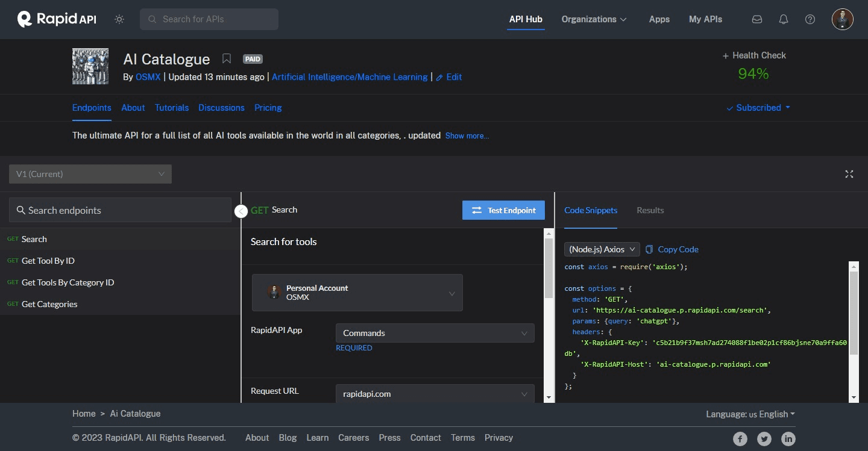The width and height of the screenshot is (868, 451).
Task: Click the pencil Edit link
Action: pyautogui.click(x=449, y=77)
